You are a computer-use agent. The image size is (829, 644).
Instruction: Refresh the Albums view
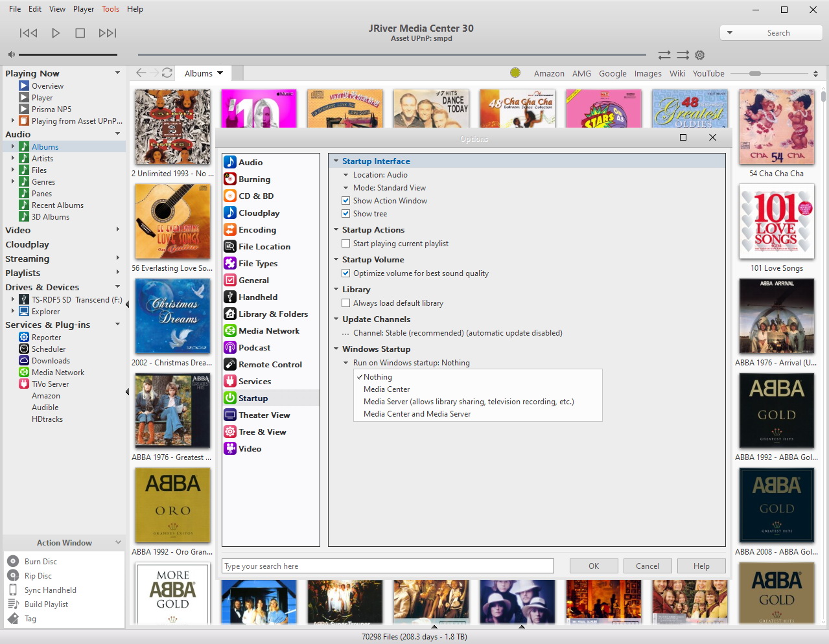tap(167, 73)
